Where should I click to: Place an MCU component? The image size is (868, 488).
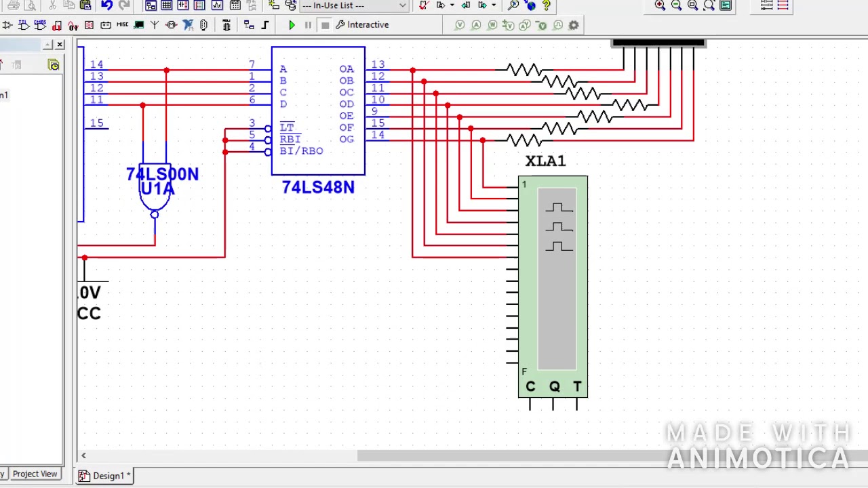pyautogui.click(x=226, y=25)
